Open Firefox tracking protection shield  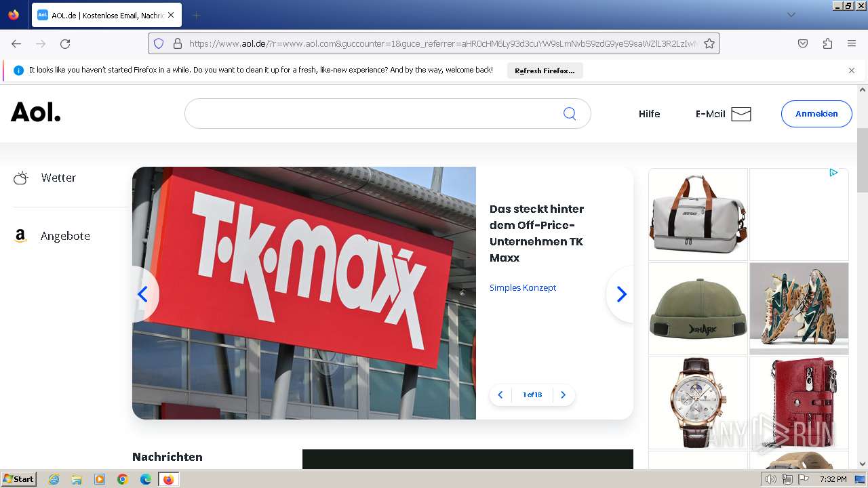click(159, 43)
